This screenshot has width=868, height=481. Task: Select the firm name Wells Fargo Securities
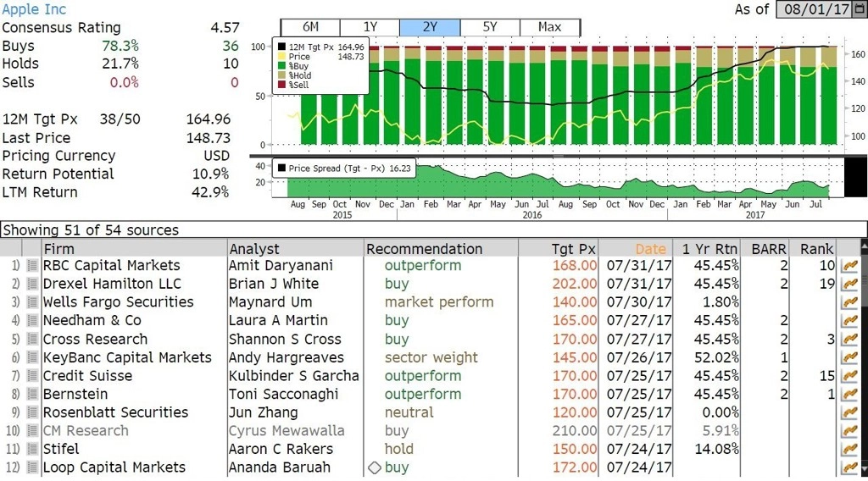[119, 301]
